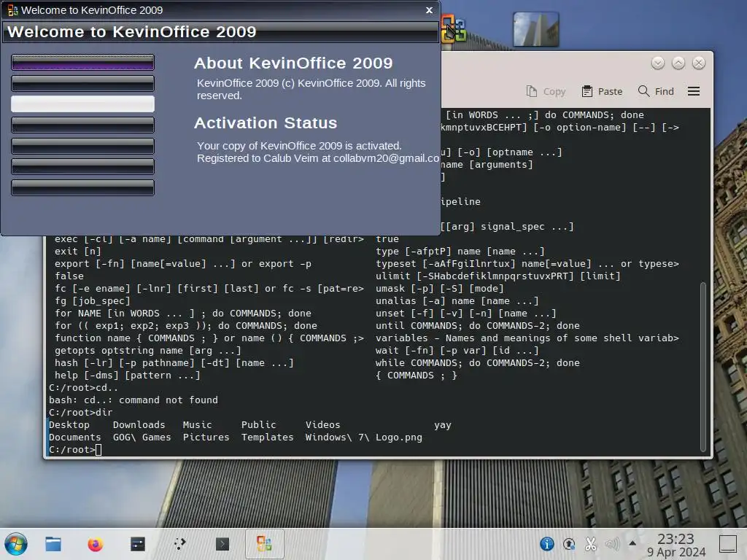Screen dimensions: 747x560
Task: Click the terminal vertical scrollbar
Action: pos(703,367)
